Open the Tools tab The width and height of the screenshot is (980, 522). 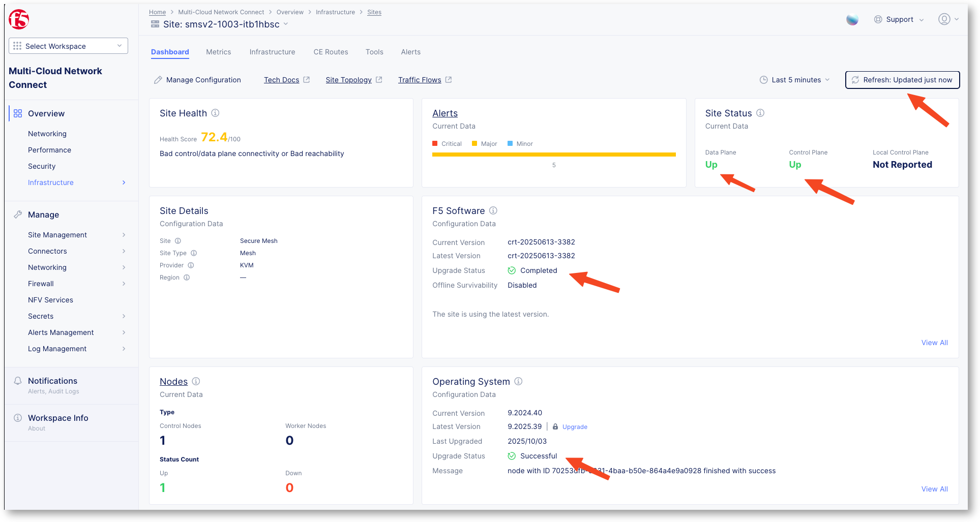(x=374, y=52)
